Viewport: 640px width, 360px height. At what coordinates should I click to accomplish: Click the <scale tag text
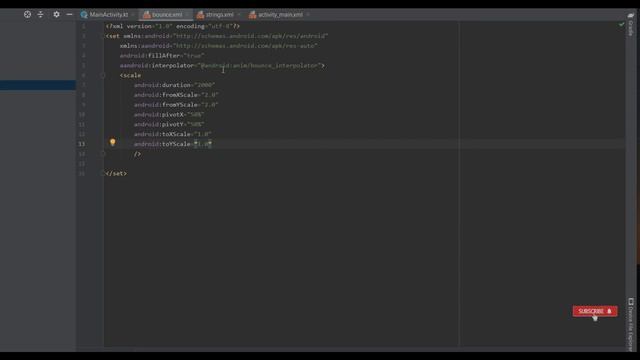click(130, 75)
